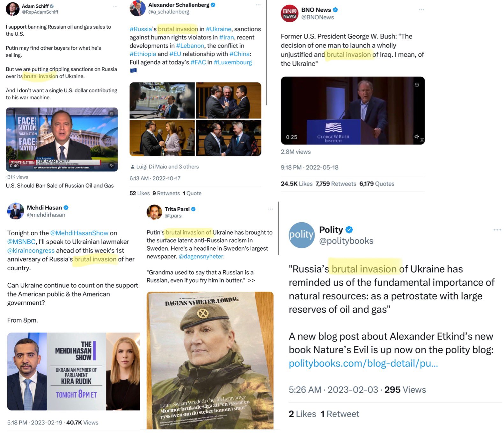Open the three-dot menu on Polity tweet
Image resolution: width=504 pixels, height=435 pixels.
[x=497, y=230]
